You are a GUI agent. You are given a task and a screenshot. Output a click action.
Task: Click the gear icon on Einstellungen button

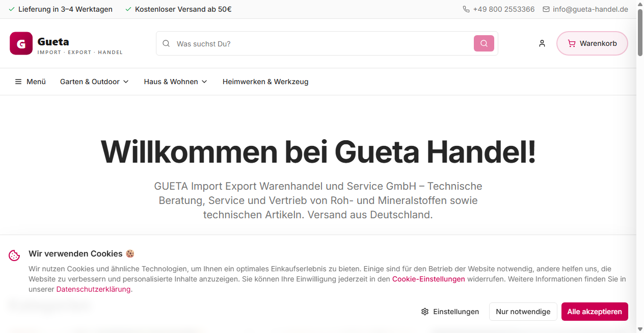click(x=425, y=312)
